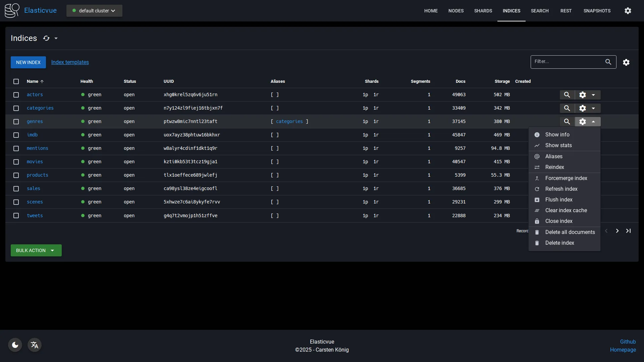
Task: Open index options gear for the categories row
Action: click(583, 108)
